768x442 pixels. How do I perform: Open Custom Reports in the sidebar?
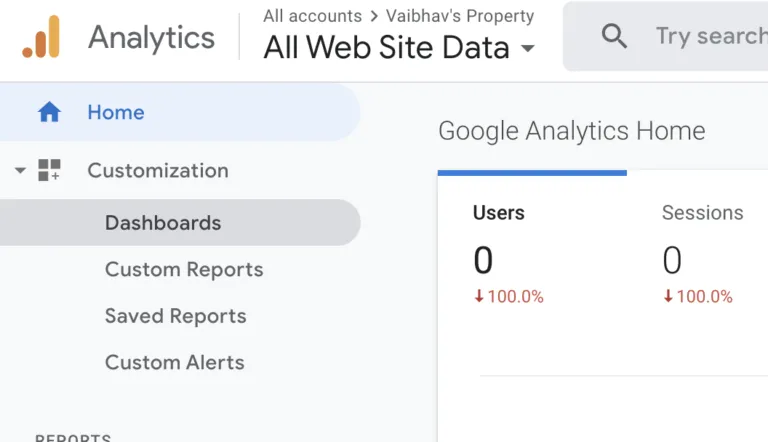[x=184, y=270]
